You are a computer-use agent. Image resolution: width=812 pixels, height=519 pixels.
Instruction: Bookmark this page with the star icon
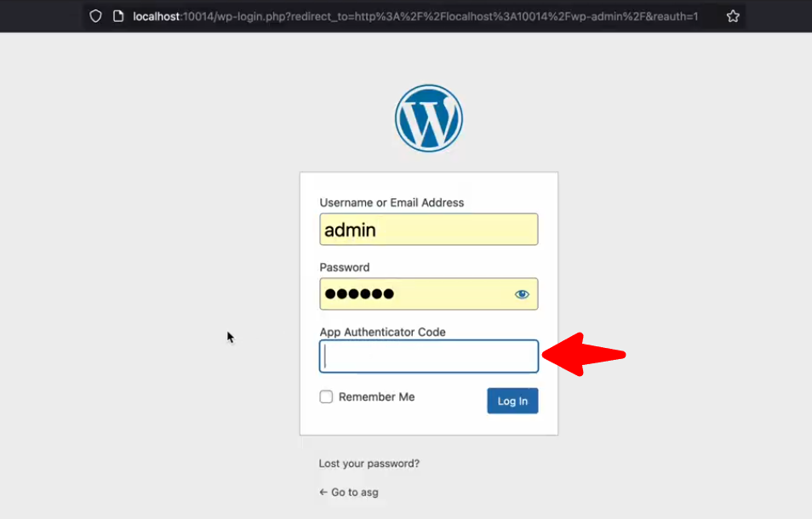tap(733, 16)
